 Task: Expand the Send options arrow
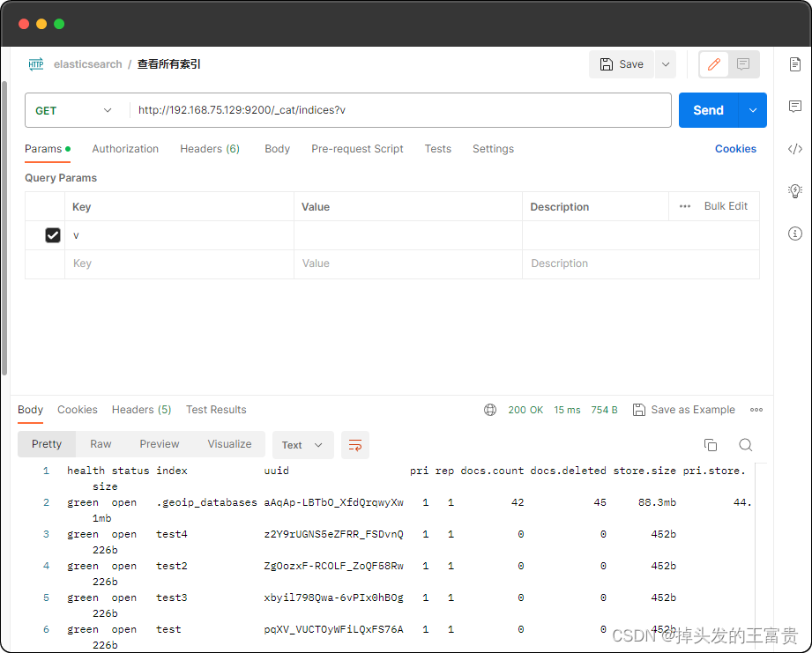[x=753, y=110]
